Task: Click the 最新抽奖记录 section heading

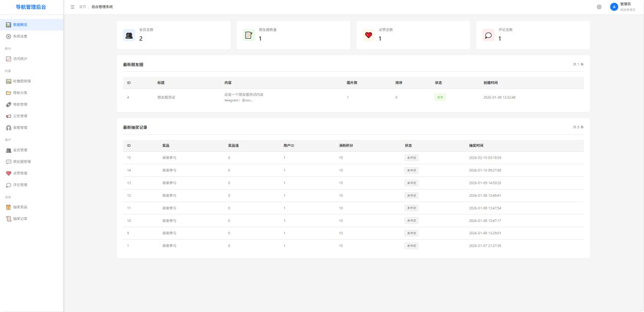Action: point(135,128)
